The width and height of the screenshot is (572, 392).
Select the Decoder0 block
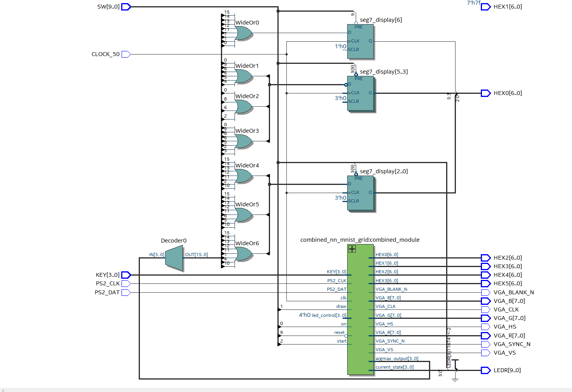point(174,258)
